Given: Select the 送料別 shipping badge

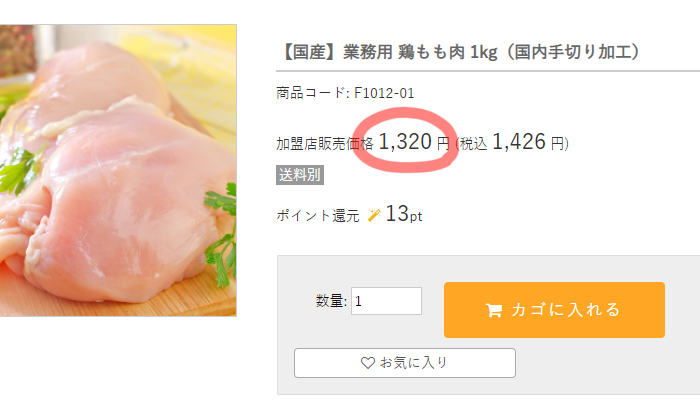Looking at the screenshot, I should click(300, 175).
